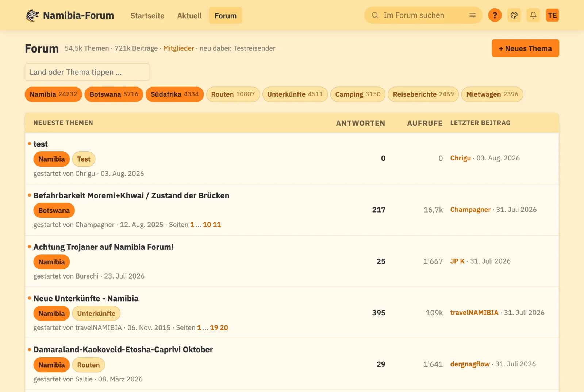Open the color theme palette icon

[x=514, y=15]
